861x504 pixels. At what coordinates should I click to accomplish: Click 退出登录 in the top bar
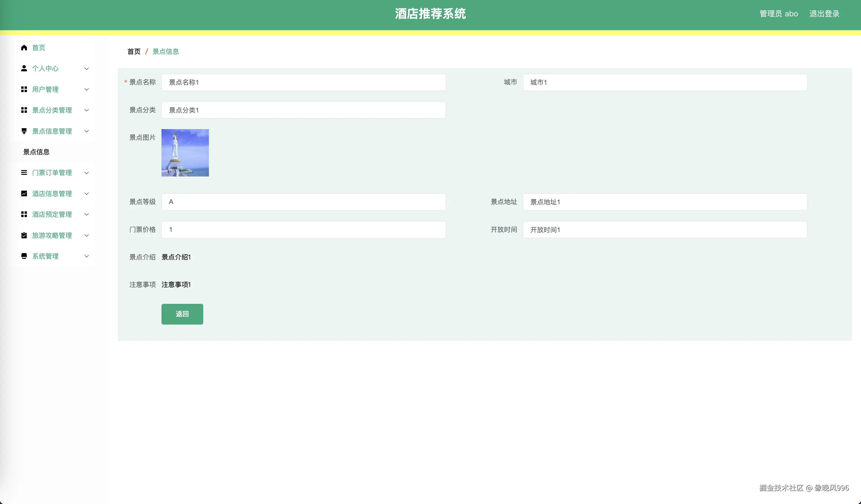(824, 14)
